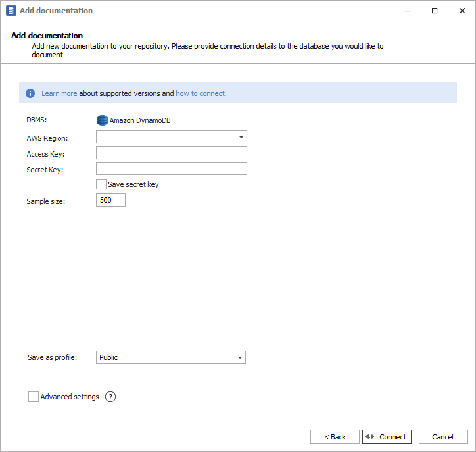Viewport: 476px width, 452px height.
Task: Cancel adding documentation
Action: pos(442,437)
